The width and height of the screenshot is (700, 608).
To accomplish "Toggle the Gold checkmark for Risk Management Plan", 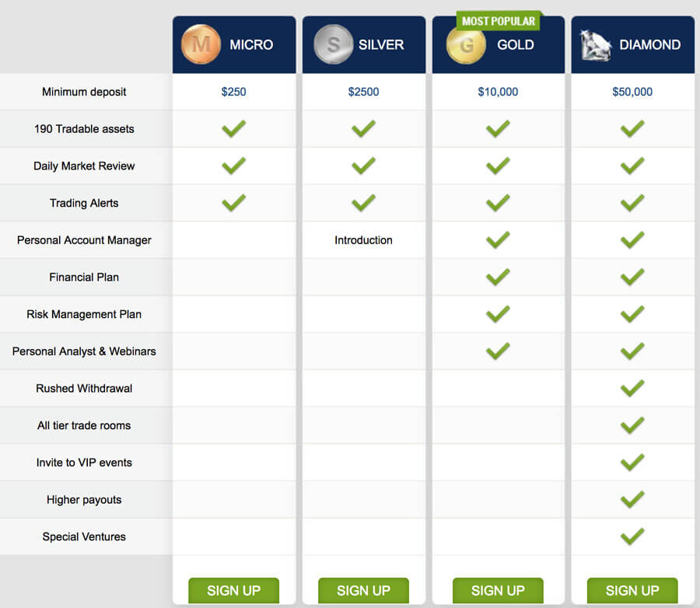I will (x=498, y=314).
